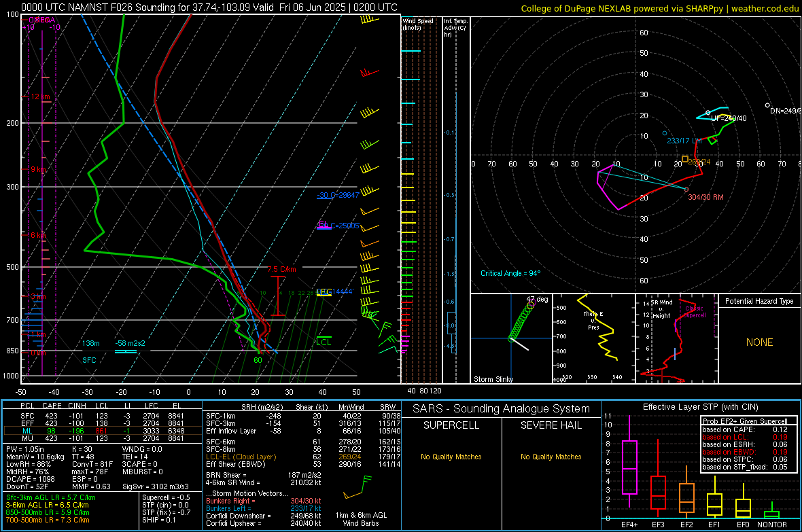Screen dimensions: 802x532
Task: Click the NAMNST F026 sounding title text
Action: [209, 7]
